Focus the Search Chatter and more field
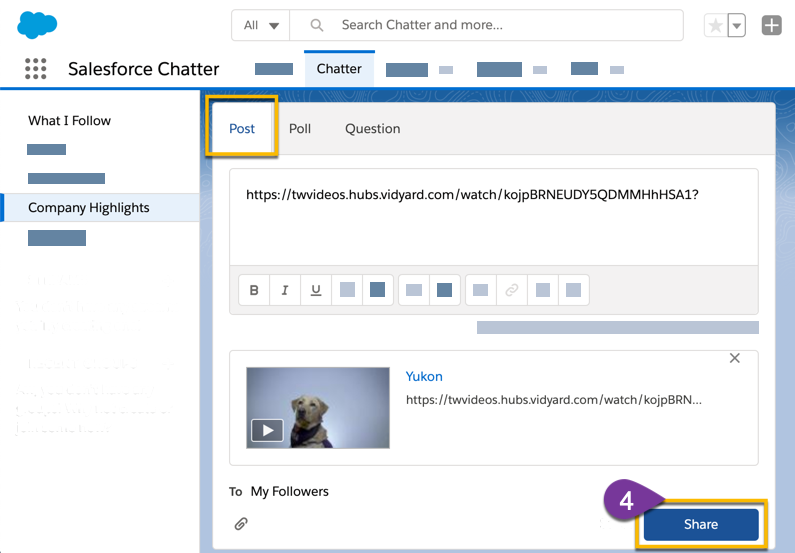 (x=486, y=25)
